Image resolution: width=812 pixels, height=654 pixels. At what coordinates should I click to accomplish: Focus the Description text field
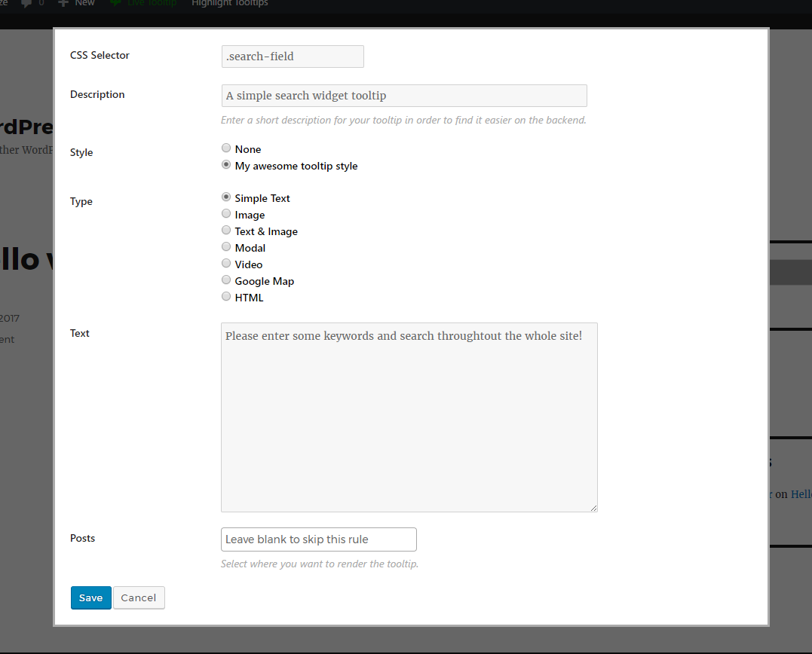404,96
